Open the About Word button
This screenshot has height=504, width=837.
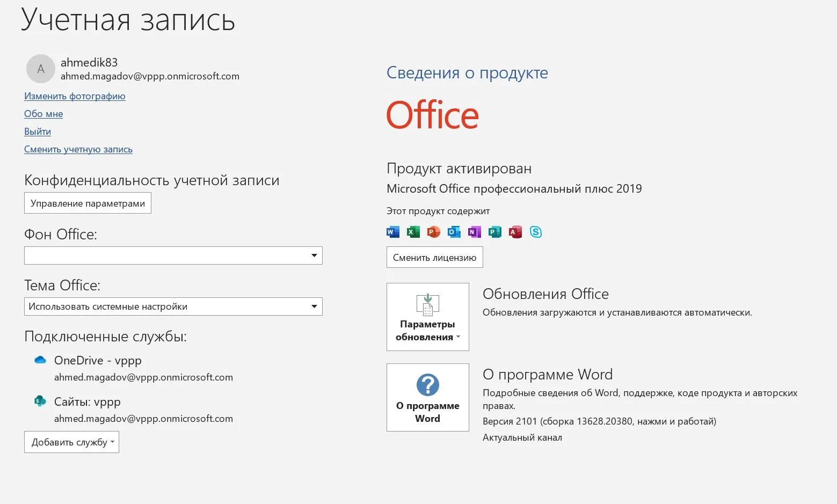point(428,397)
